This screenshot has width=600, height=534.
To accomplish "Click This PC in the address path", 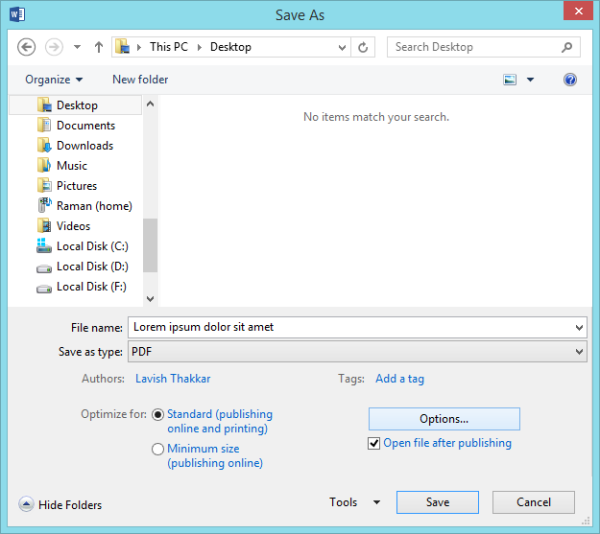I will (169, 47).
